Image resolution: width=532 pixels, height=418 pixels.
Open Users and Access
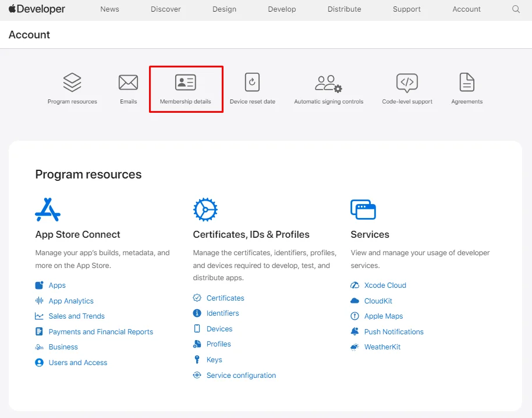77,362
